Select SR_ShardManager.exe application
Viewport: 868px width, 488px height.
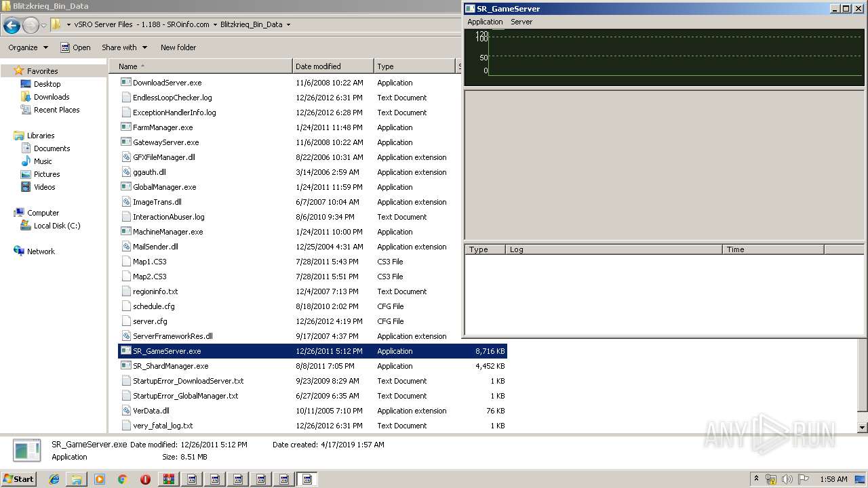tap(170, 366)
